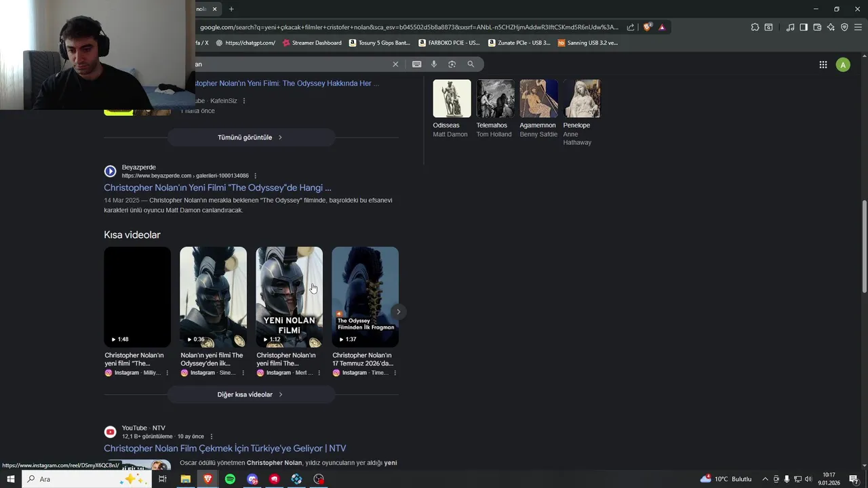Open the Brave VPN shield icon
868x488 pixels.
844,27
